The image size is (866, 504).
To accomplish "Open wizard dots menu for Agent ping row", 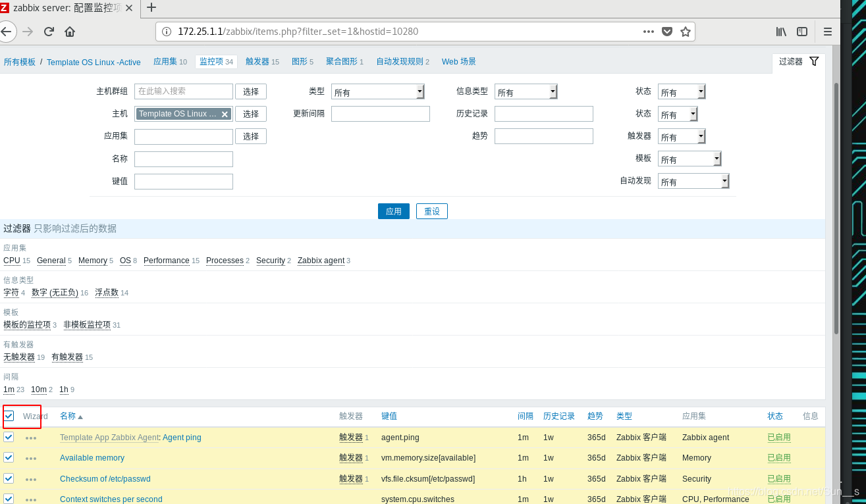I will click(x=31, y=438).
